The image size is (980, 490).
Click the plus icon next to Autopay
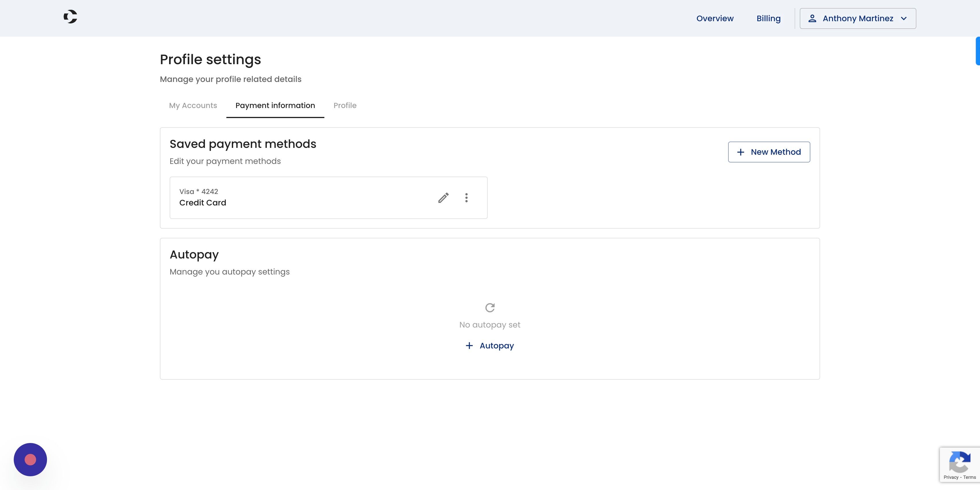(x=469, y=345)
